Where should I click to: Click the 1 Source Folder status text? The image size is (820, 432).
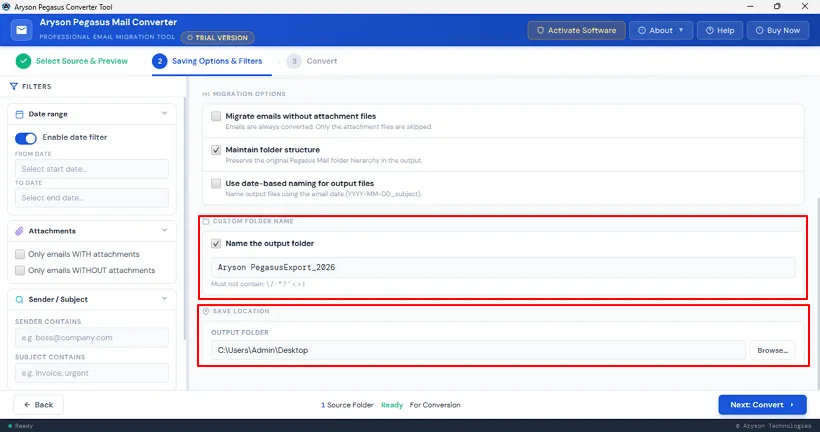(347, 405)
